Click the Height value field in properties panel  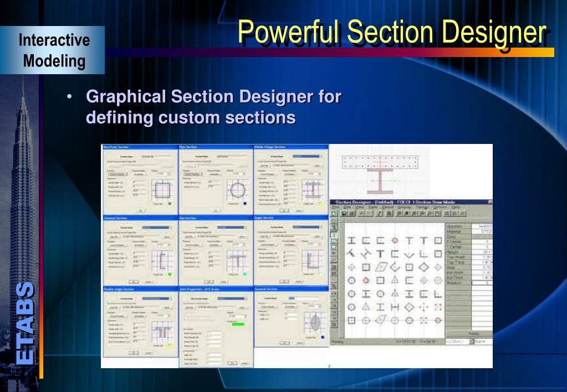482,252
